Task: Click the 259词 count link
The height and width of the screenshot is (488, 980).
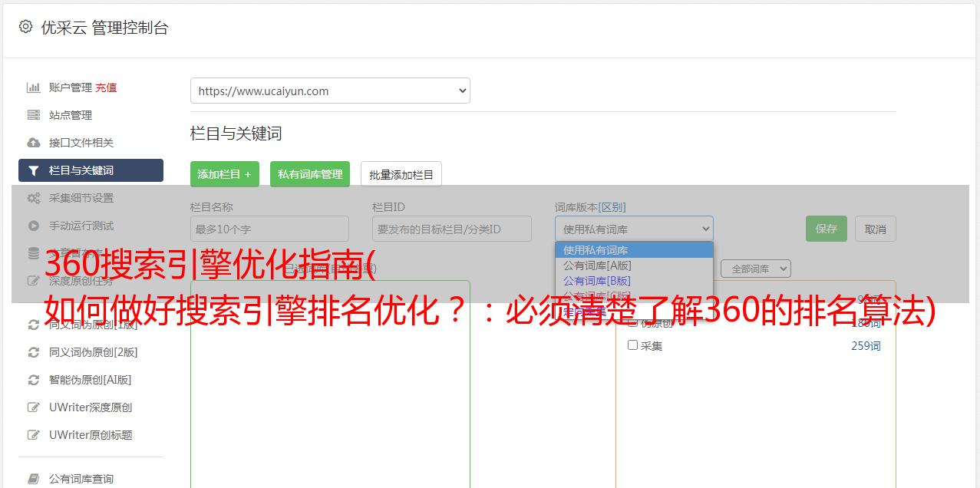Action: [866, 346]
